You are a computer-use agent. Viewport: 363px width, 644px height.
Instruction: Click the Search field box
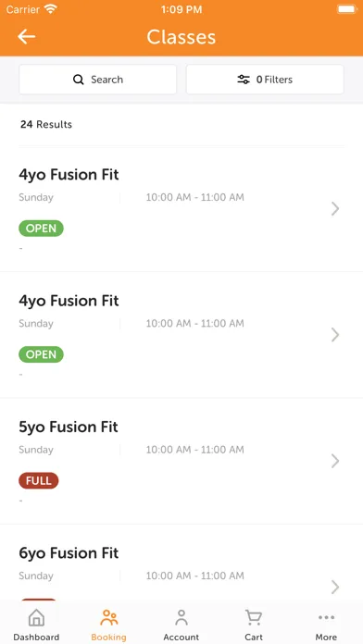point(98,80)
